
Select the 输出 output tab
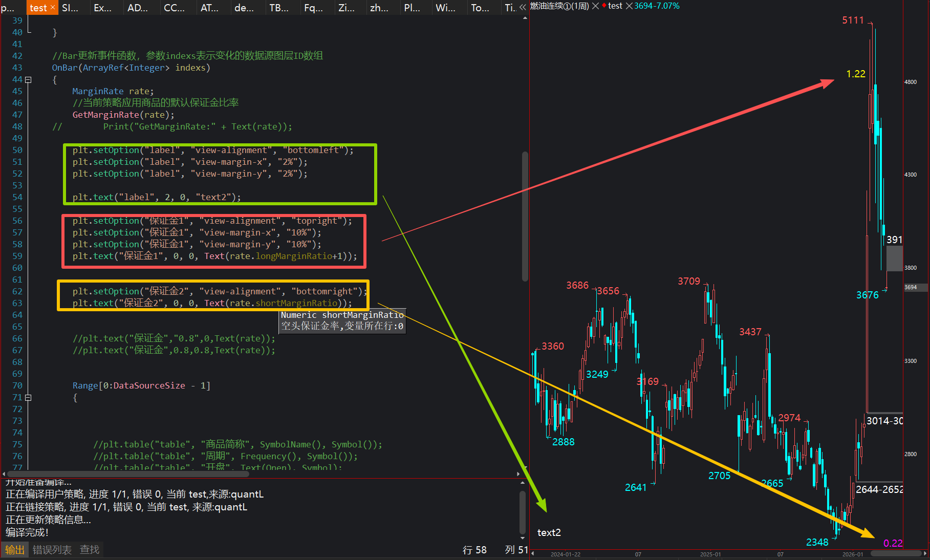point(15,550)
